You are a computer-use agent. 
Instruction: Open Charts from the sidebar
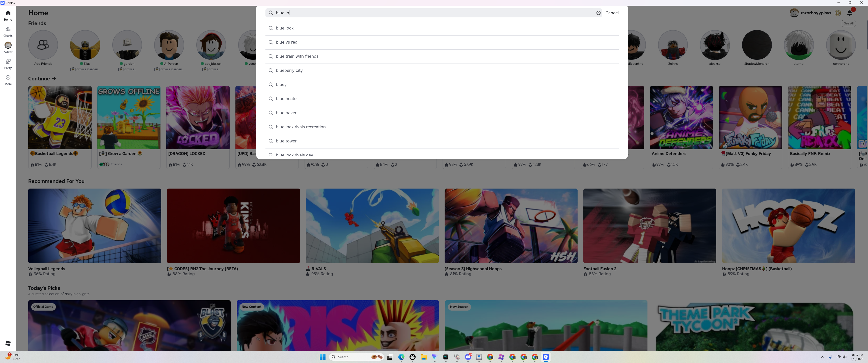(8, 32)
